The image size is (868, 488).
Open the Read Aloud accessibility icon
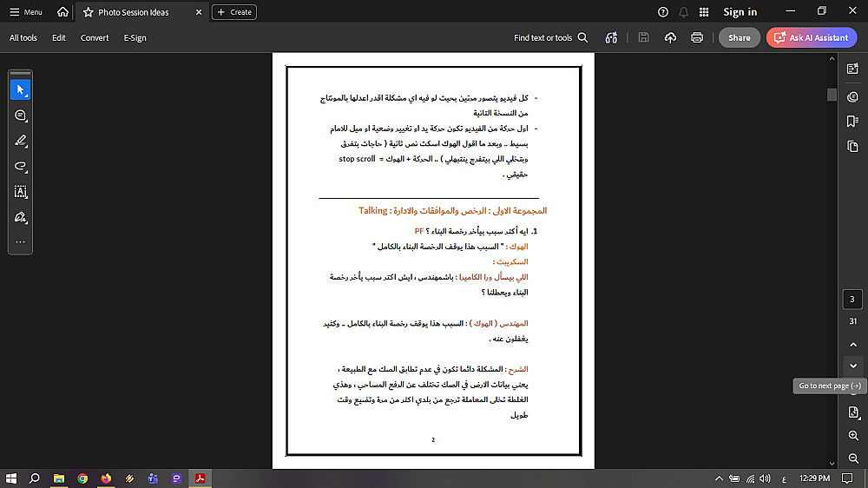pyautogui.click(x=611, y=37)
